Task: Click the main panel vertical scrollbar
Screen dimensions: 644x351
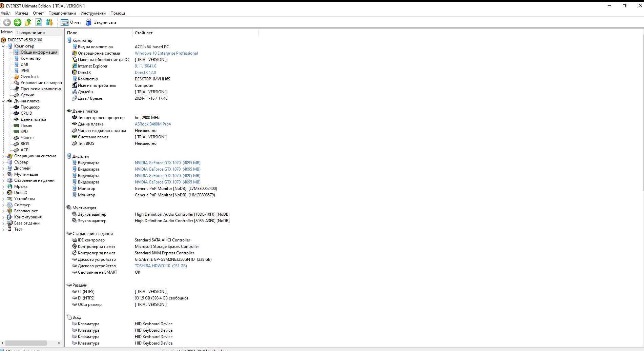Action: 642,112
